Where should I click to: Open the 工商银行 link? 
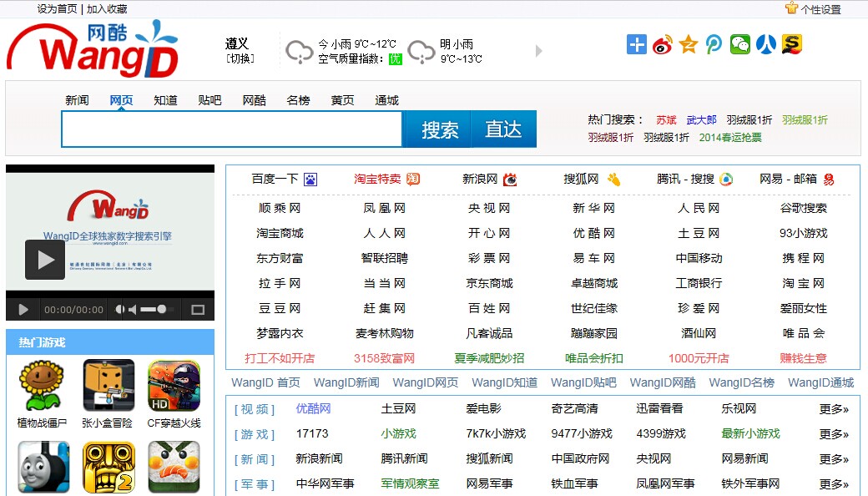[x=699, y=283]
